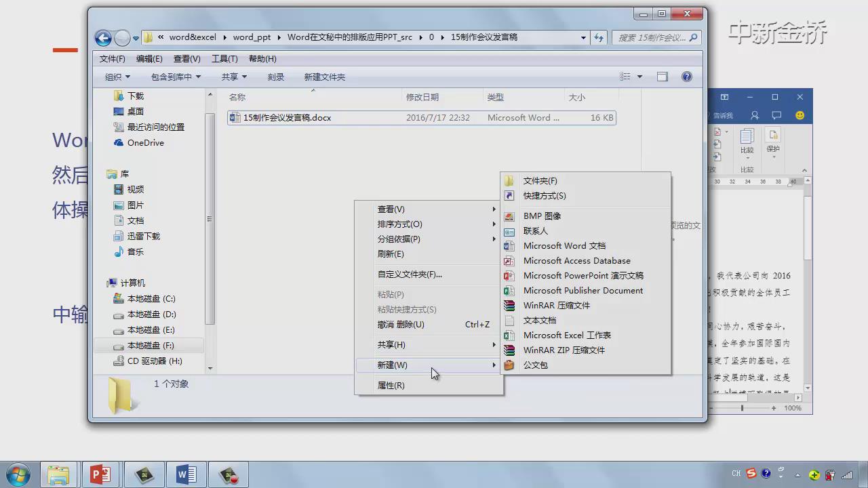Open the 查看(V) menu bar item
868x488 pixels.
[x=186, y=59]
